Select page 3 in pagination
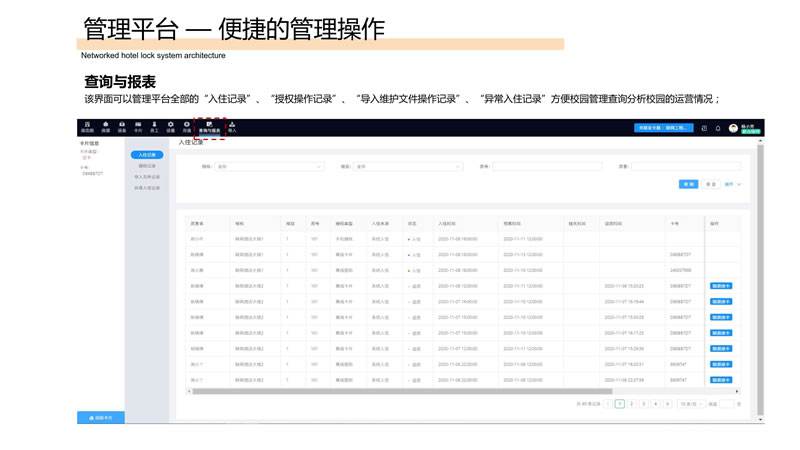 click(643, 404)
